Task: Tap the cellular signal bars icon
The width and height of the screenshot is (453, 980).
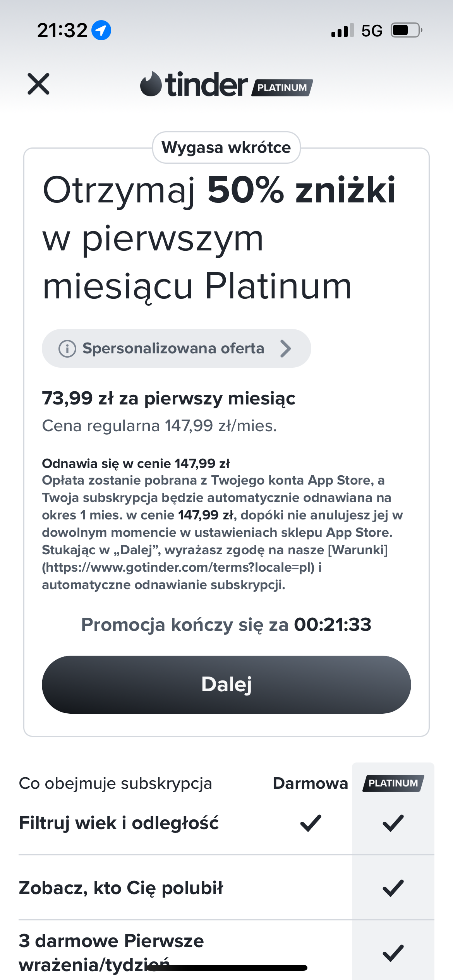Action: pyautogui.click(x=342, y=30)
